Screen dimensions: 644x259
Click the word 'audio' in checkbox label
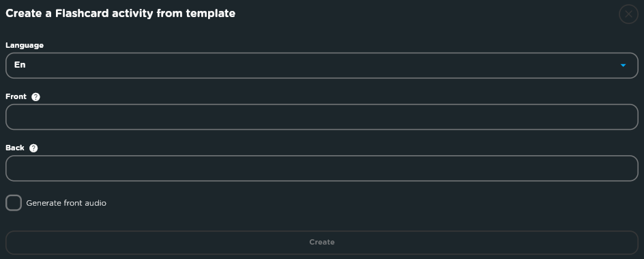(96, 203)
